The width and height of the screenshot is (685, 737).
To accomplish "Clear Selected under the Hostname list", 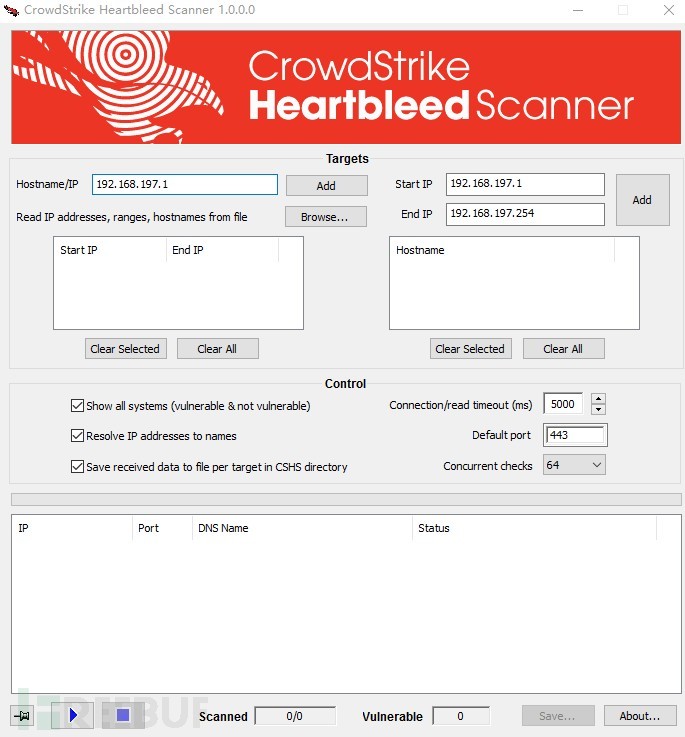I will (470, 349).
